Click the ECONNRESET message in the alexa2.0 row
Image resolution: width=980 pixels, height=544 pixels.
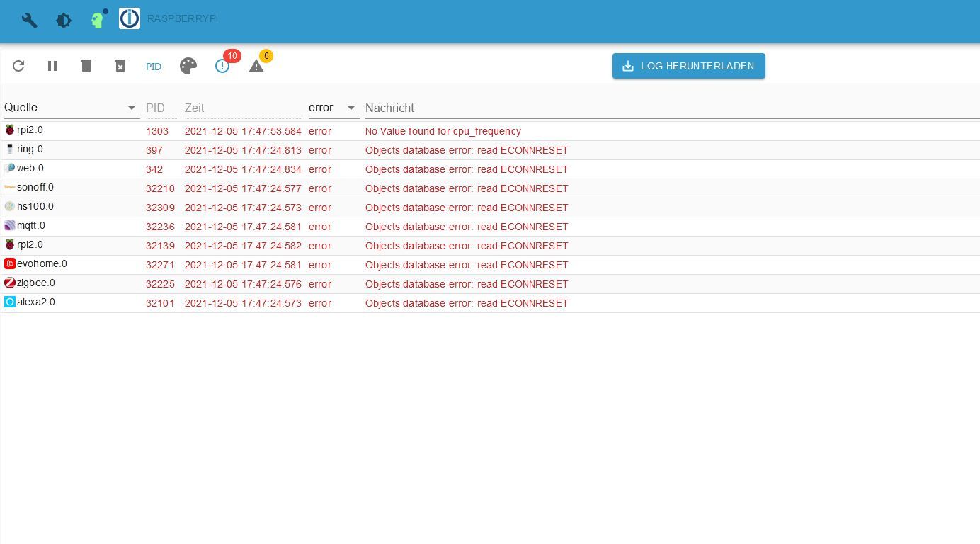467,303
